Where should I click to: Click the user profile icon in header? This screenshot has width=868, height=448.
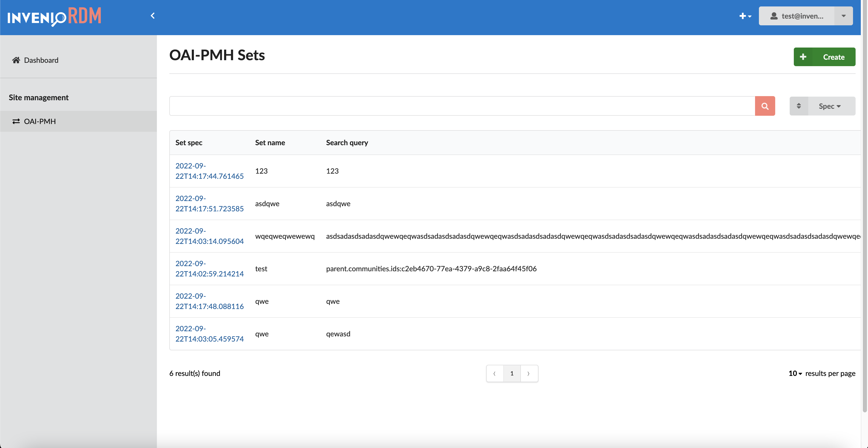(x=774, y=16)
